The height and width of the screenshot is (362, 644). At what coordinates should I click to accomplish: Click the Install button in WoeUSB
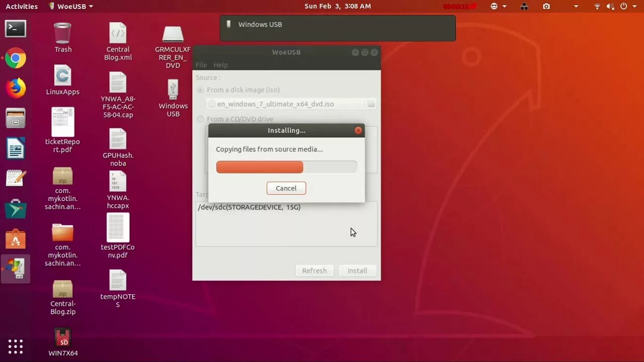pos(357,270)
